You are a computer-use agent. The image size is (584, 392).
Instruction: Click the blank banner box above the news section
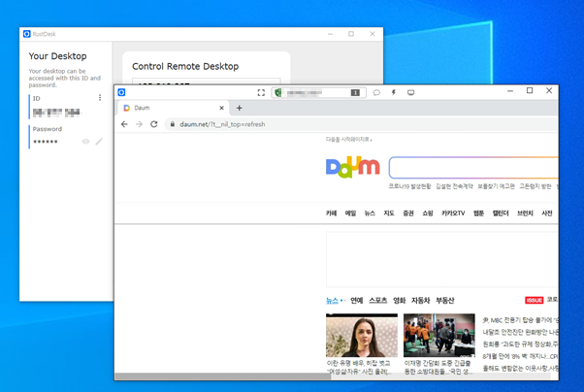click(x=441, y=259)
